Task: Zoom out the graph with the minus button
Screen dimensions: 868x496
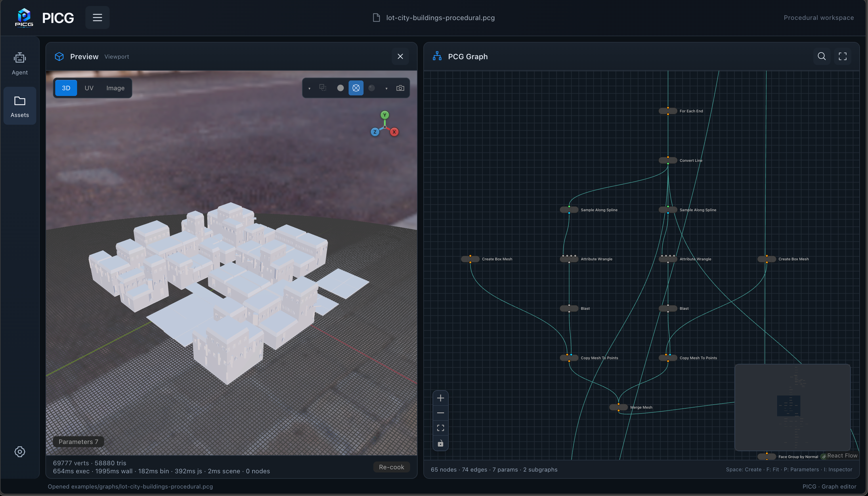Action: click(x=441, y=413)
